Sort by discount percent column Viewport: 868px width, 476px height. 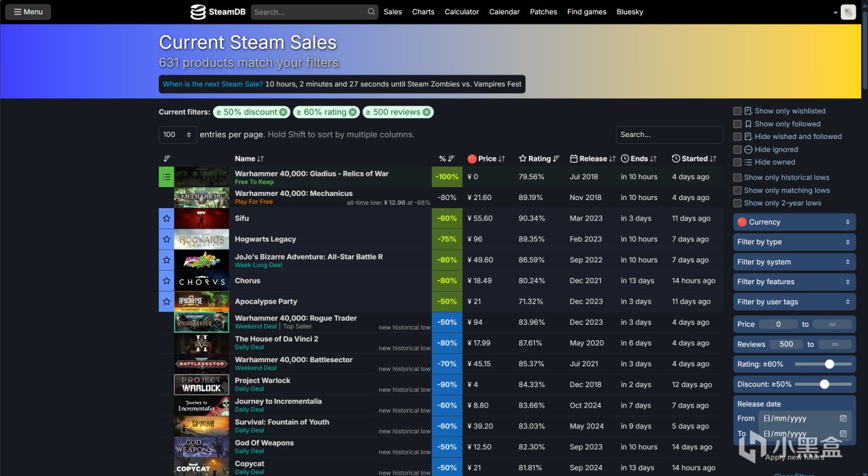pos(447,159)
